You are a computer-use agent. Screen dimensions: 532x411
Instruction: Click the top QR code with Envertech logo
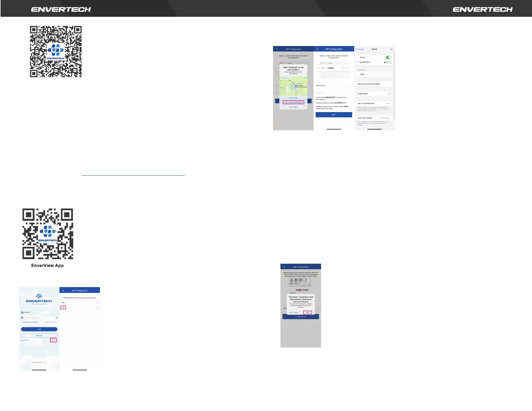pyautogui.click(x=56, y=51)
